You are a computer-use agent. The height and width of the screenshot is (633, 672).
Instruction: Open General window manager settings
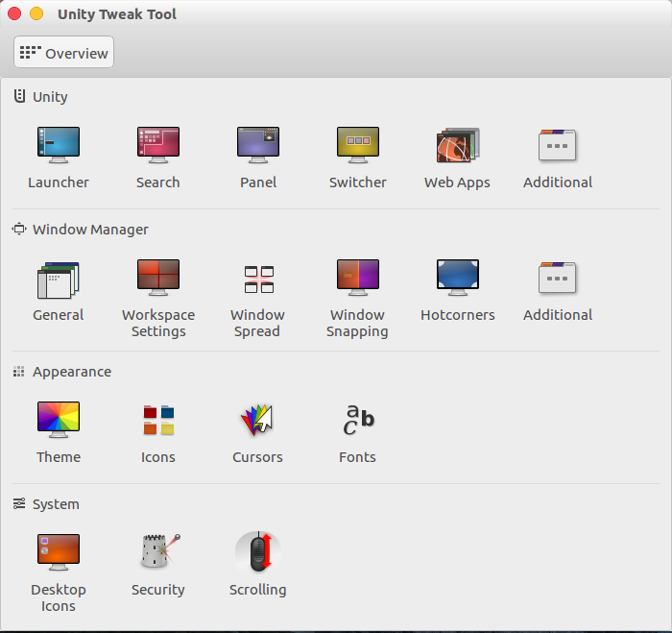coord(59,280)
